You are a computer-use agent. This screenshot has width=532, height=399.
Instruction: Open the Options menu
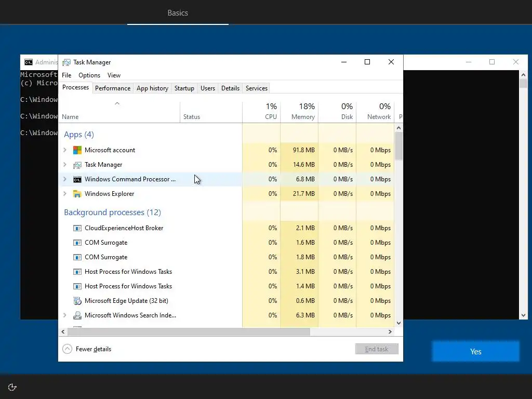tap(89, 75)
